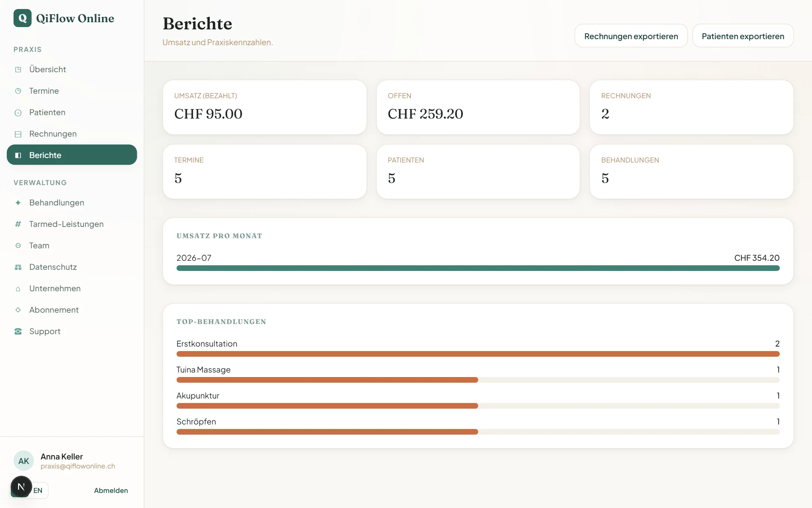Click the 'Erstkonsultation' label
Viewport: 812px width, 508px height.
[x=207, y=344]
